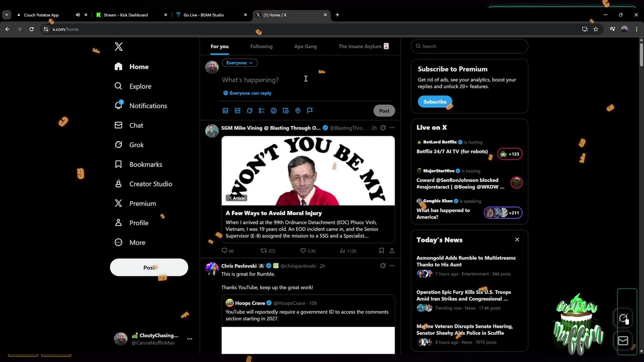Share SGM Mike Vining's post
Image resolution: width=644 pixels, height=362 pixels.
pyautogui.click(x=392, y=250)
